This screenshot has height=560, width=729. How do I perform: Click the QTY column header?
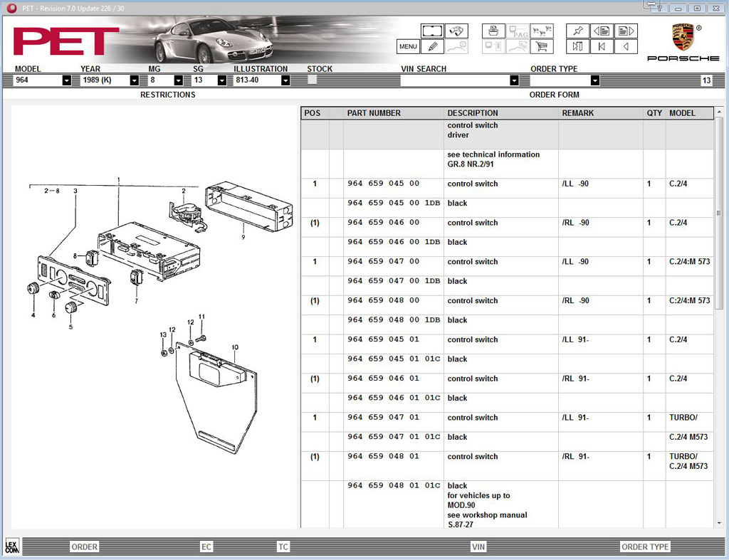[x=654, y=113]
